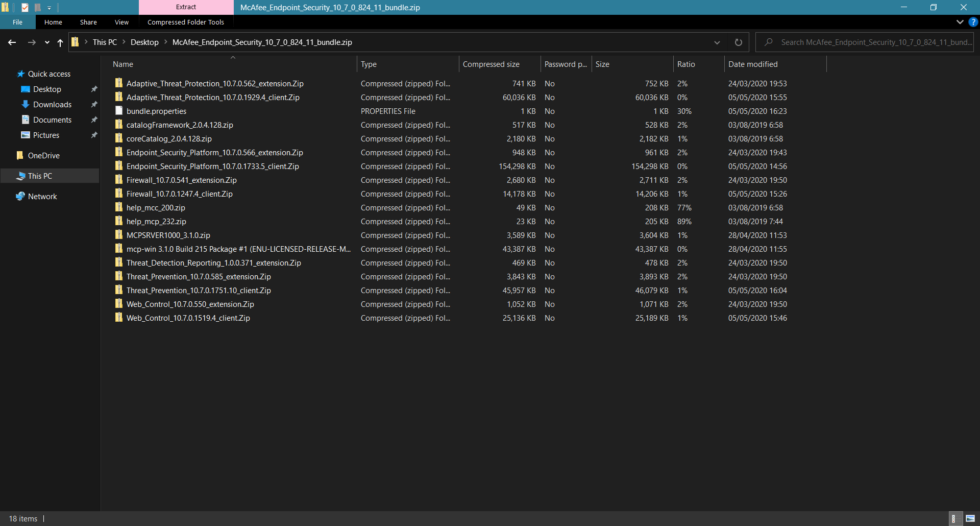Image resolution: width=980 pixels, height=526 pixels.
Task: Select Threat_Prevention_10.7.0.585_extension.Zip
Action: tap(199, 276)
